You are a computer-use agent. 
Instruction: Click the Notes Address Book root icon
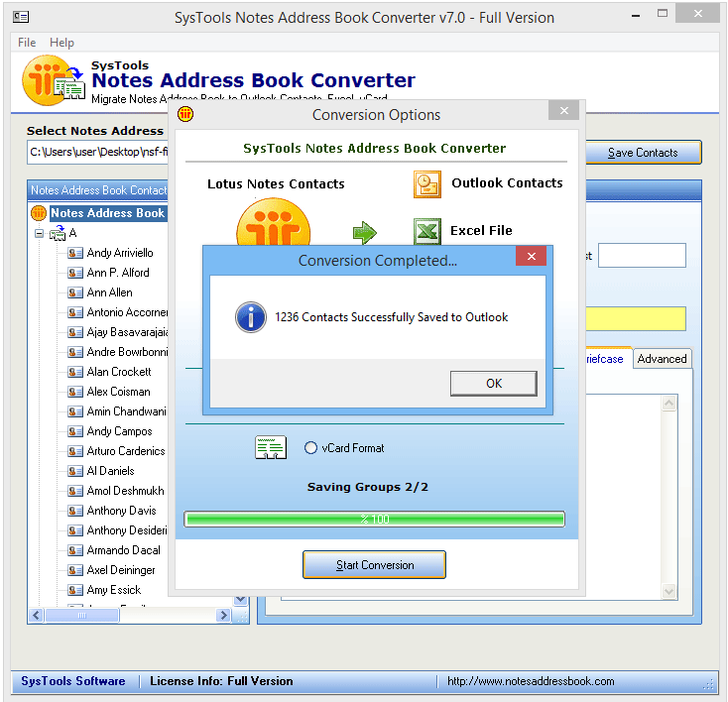point(39,213)
